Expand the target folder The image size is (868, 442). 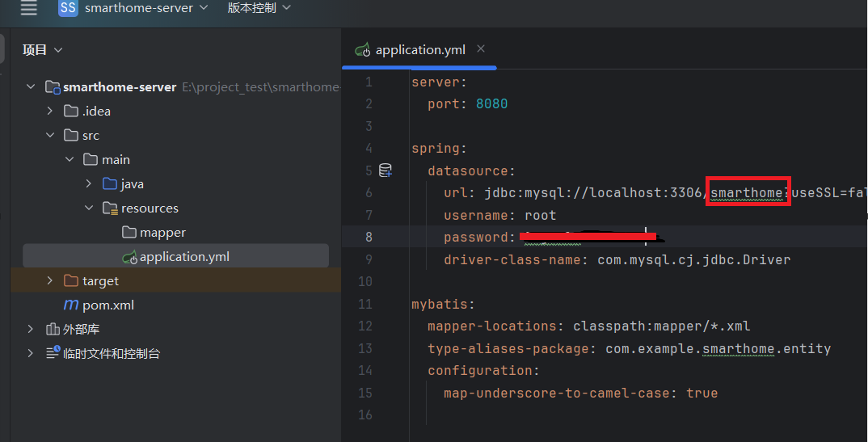coord(50,281)
